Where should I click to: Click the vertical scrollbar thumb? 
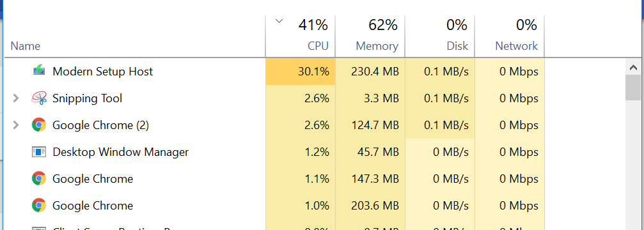click(x=633, y=88)
